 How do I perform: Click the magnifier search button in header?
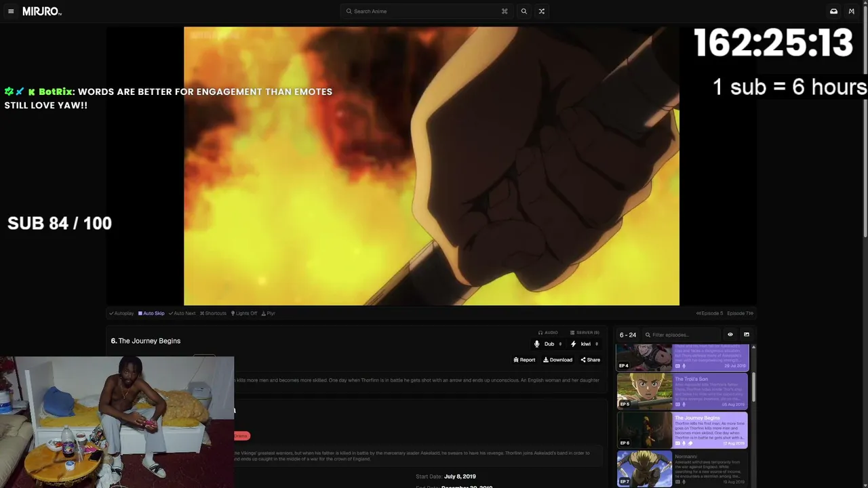pos(524,12)
